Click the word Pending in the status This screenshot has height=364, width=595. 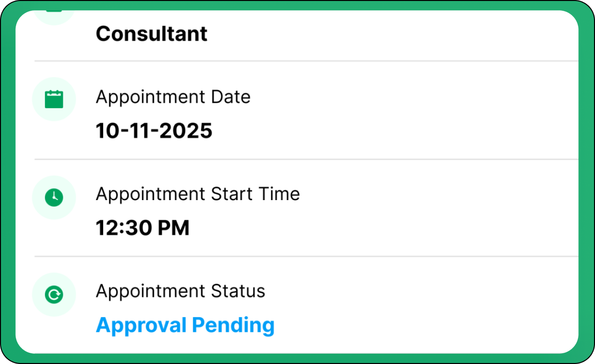[x=233, y=325]
